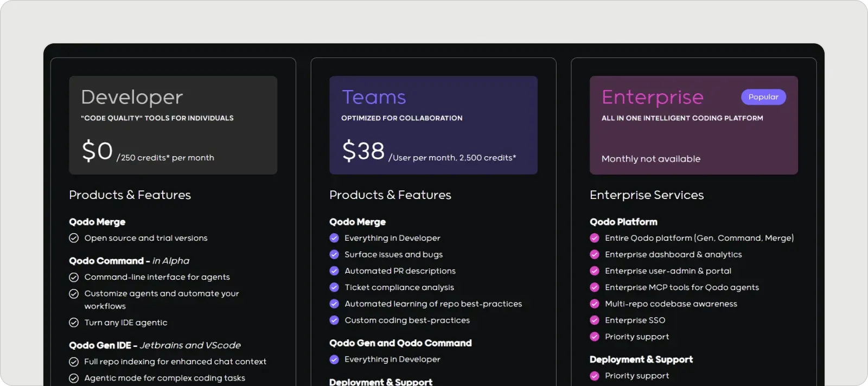
Task: Select the Teams plan header card
Action: coord(433,125)
